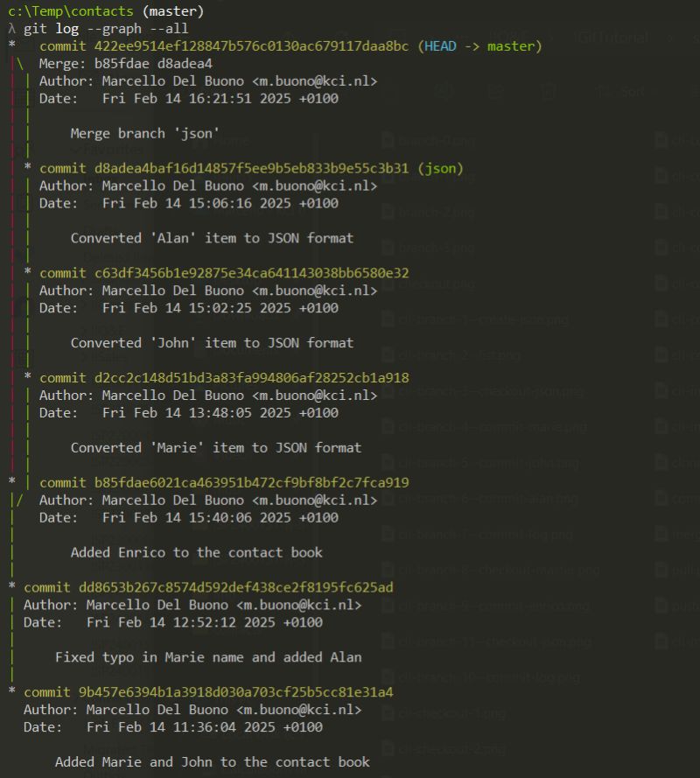Click message 'Added Enrico to the contact book'
Screen dimensions: 700x778
point(197,552)
